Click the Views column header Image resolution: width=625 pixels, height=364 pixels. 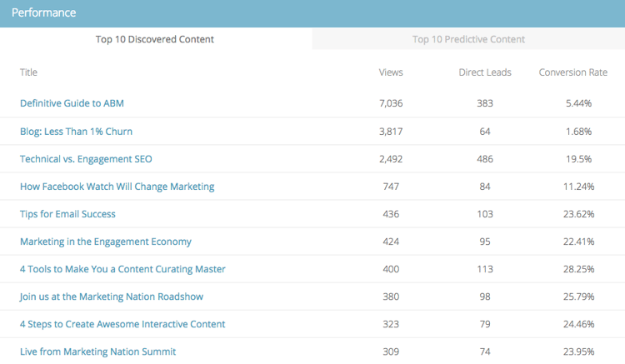pos(391,72)
